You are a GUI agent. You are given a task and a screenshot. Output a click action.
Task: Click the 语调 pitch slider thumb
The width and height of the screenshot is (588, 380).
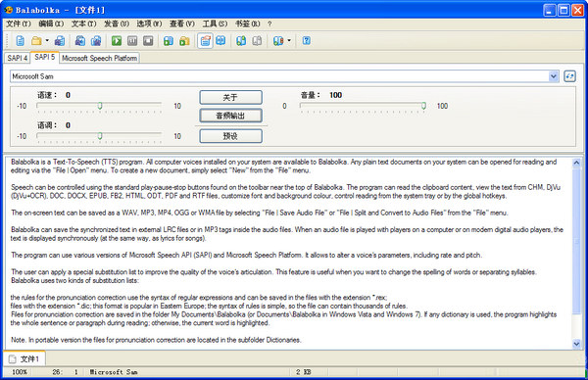(100, 136)
